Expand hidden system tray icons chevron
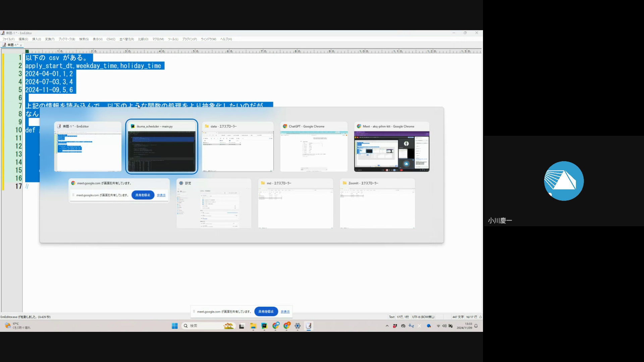 click(x=387, y=326)
